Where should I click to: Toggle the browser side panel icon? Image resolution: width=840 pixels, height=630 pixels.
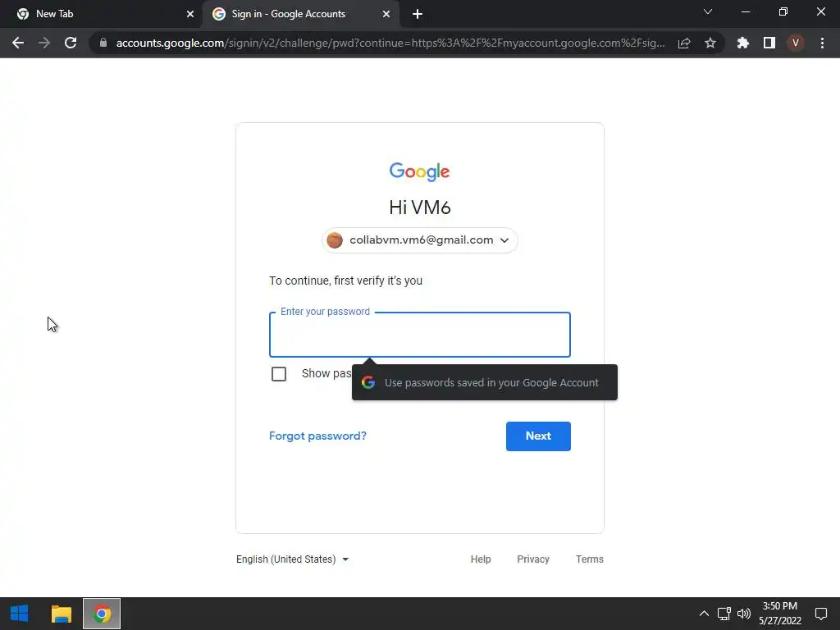point(769,43)
